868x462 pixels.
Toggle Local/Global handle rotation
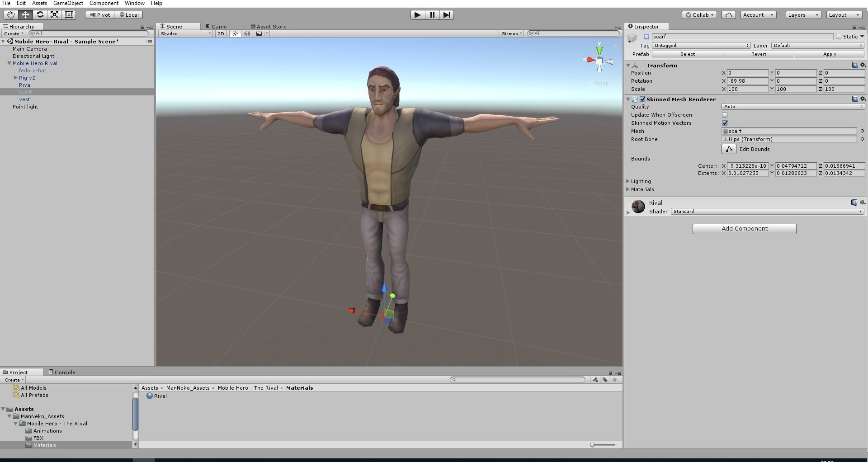click(129, 15)
